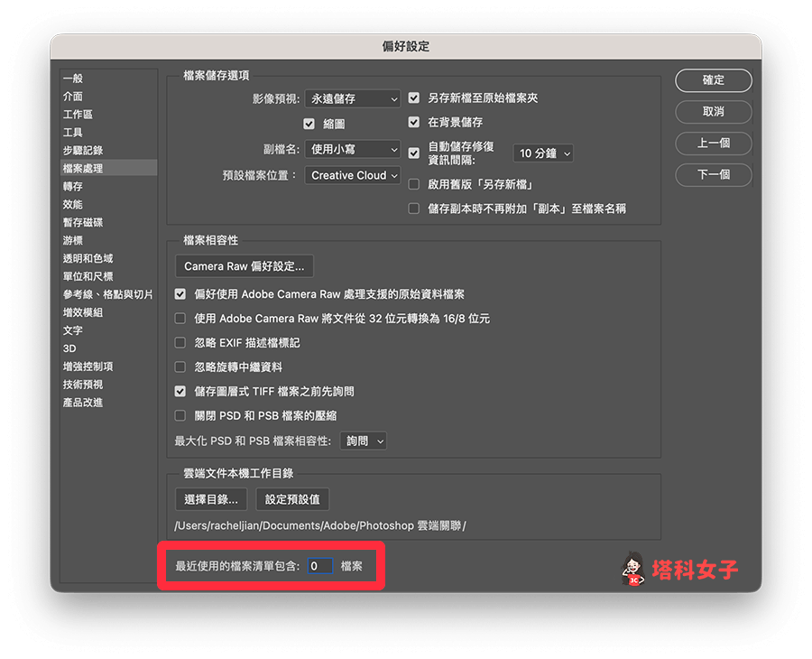Viewport: 812px width, 659px height.
Task: Click recent file list count input field
Action: click(x=320, y=566)
